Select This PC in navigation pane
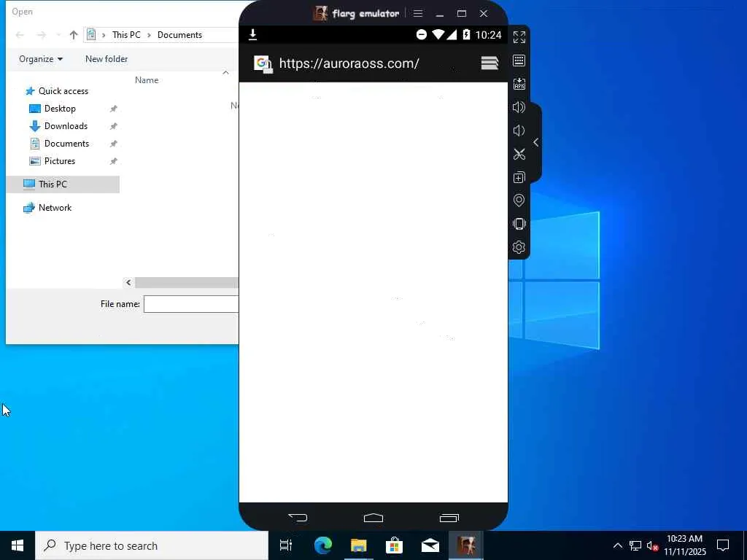The width and height of the screenshot is (747, 560). (63, 184)
